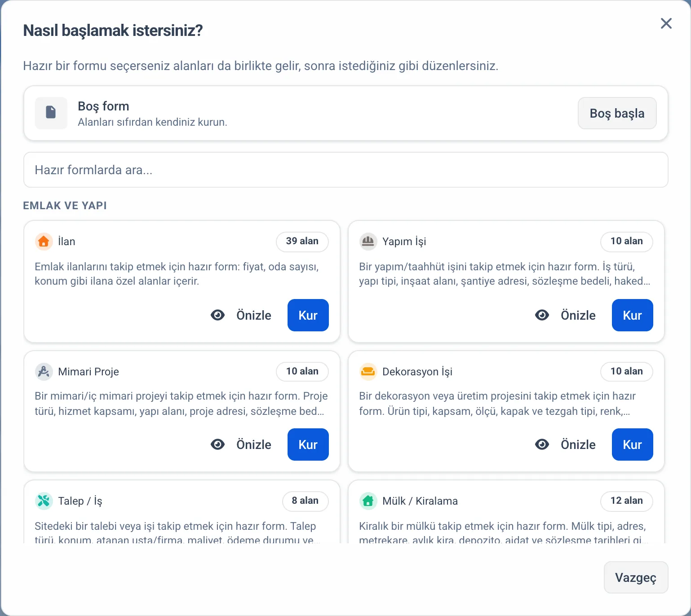Image resolution: width=691 pixels, height=616 pixels.
Task: Focus the Hazır formlarda ara search field
Action: pyautogui.click(x=346, y=170)
